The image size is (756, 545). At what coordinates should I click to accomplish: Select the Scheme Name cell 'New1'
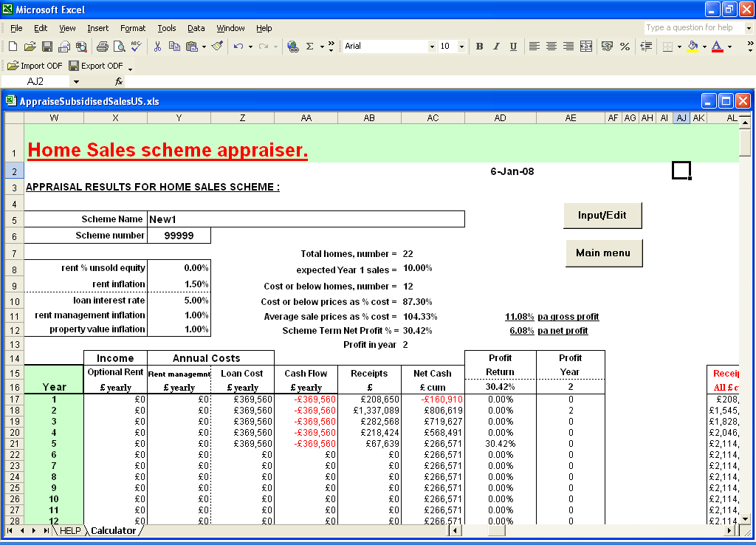point(306,219)
